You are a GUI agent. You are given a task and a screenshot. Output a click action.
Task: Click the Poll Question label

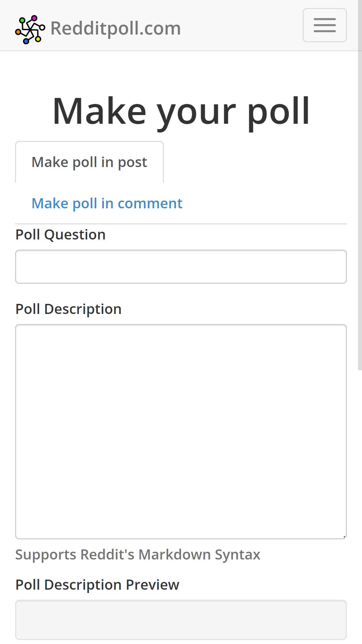[61, 234]
